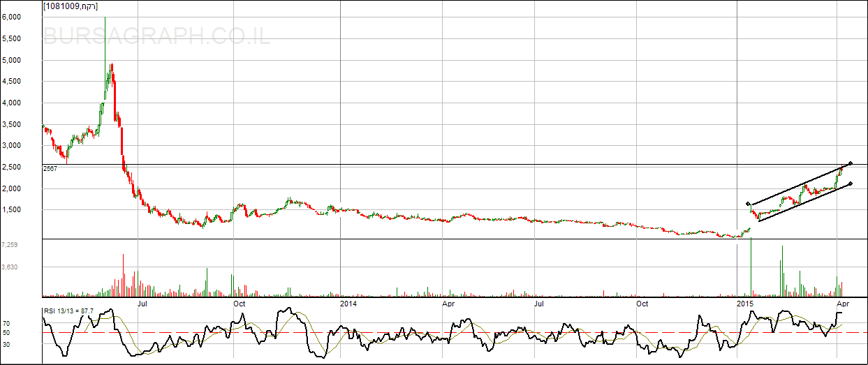Click the RSI 50 level label
The image size is (868, 365).
6,333
